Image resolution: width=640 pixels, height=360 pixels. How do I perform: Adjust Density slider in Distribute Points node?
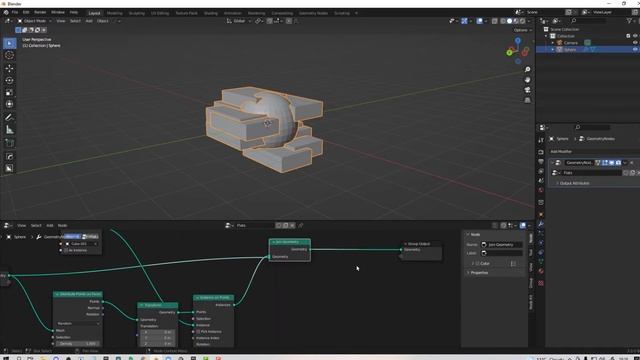pyautogui.click(x=78, y=344)
